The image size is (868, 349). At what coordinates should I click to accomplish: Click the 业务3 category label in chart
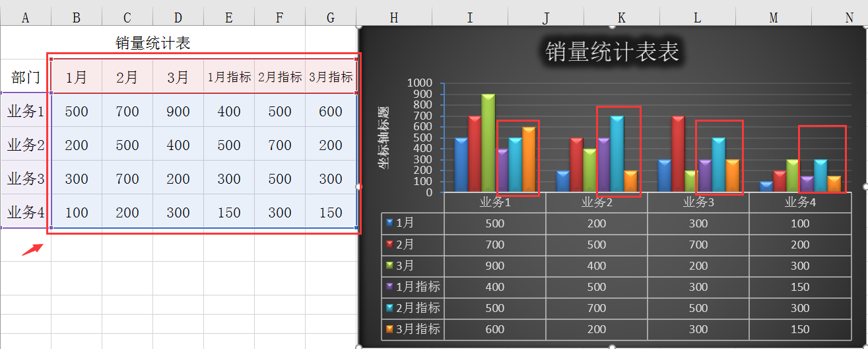coord(698,202)
